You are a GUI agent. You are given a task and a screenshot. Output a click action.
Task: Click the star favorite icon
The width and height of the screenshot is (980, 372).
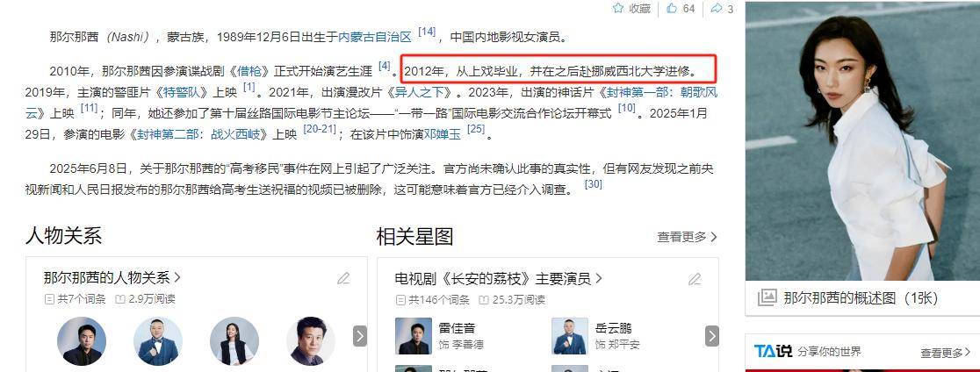point(618,8)
